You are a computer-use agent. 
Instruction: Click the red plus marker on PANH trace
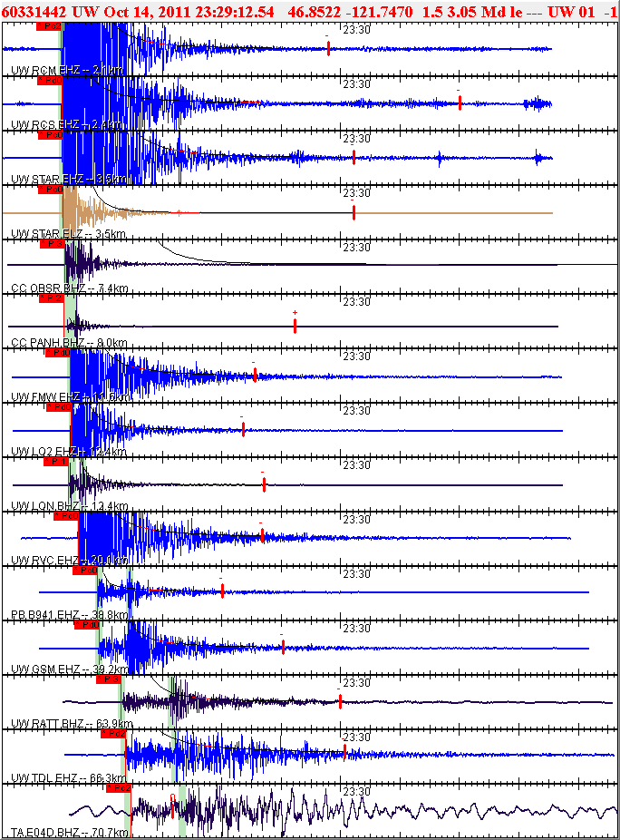pyautogui.click(x=295, y=326)
